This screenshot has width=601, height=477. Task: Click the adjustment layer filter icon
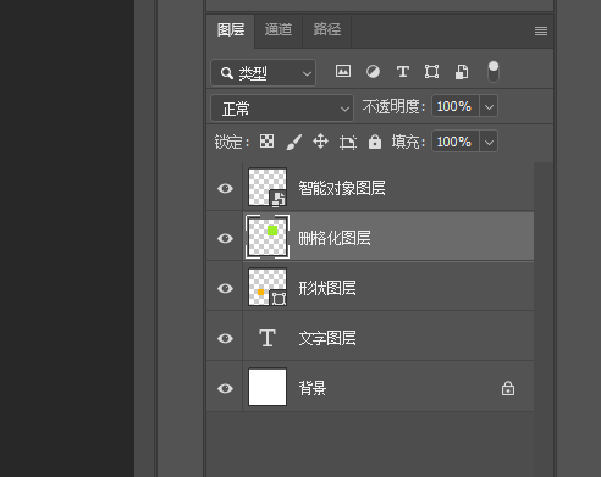(x=373, y=72)
